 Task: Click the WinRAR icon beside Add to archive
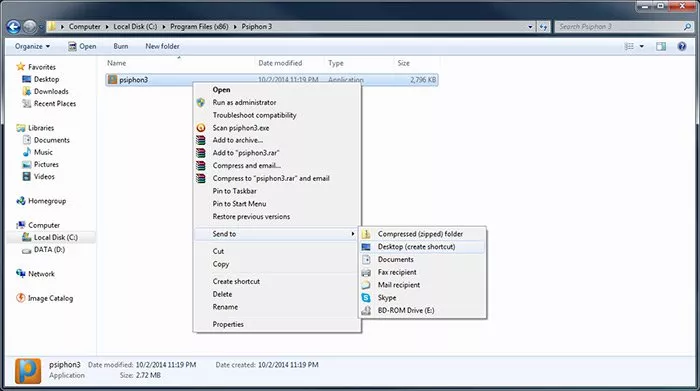201,140
